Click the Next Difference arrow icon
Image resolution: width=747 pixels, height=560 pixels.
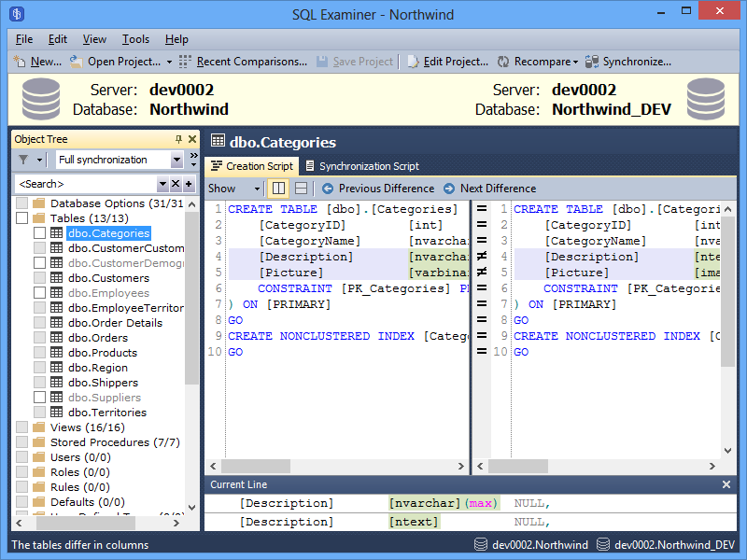tap(449, 189)
